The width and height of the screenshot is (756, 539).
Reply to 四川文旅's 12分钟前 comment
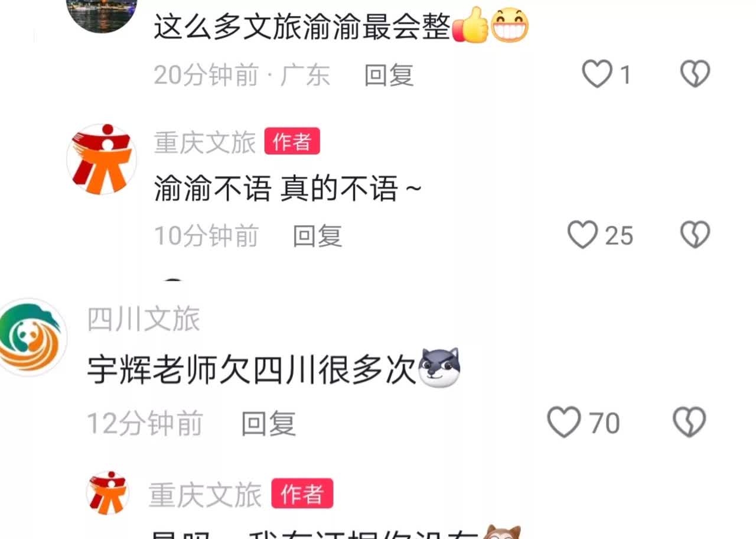click(269, 423)
